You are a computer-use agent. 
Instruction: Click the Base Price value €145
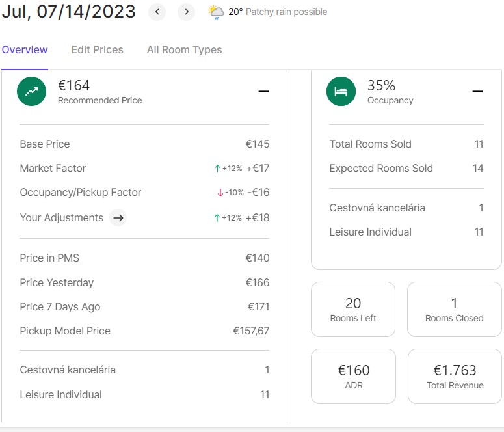point(258,144)
